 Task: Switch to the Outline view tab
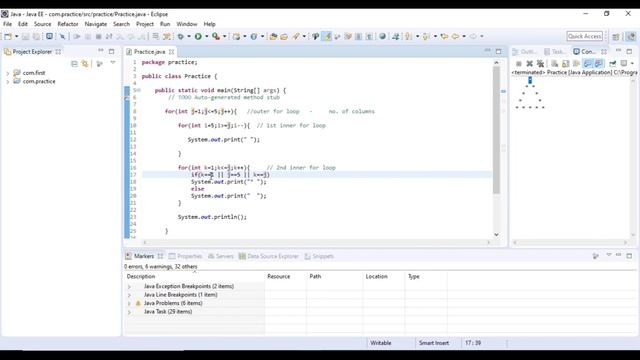pyautogui.click(x=524, y=52)
